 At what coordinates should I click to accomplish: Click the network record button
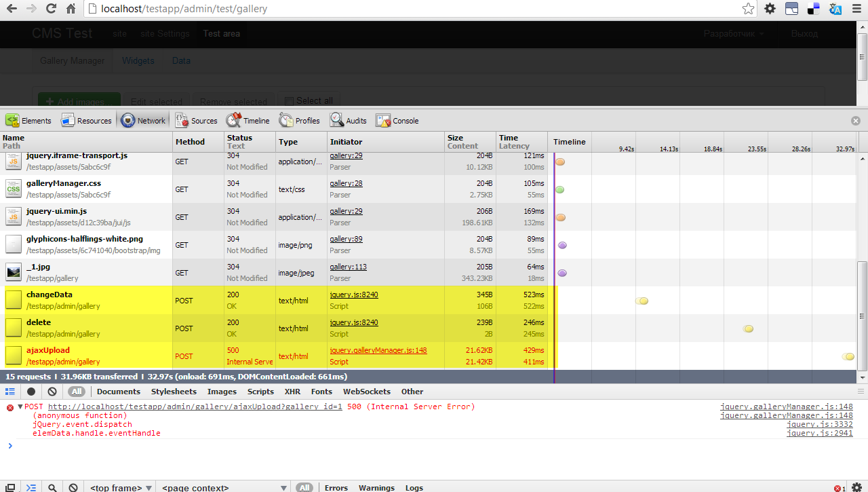(31, 392)
